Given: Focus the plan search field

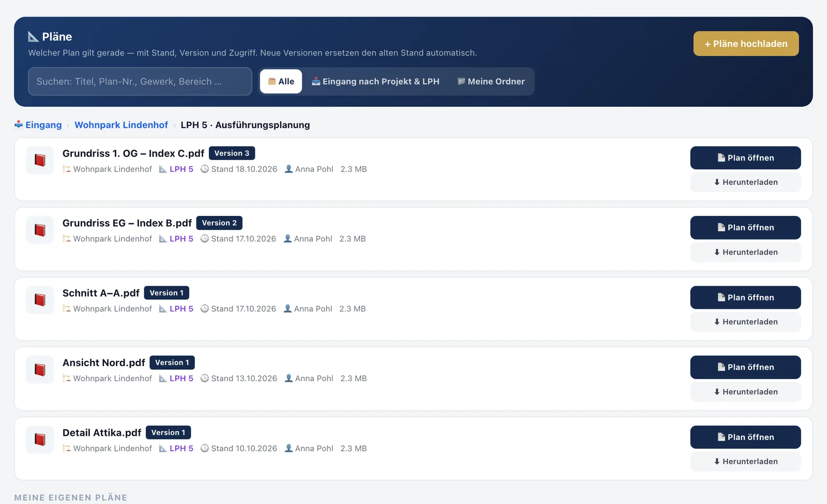Looking at the screenshot, I should (x=140, y=82).
